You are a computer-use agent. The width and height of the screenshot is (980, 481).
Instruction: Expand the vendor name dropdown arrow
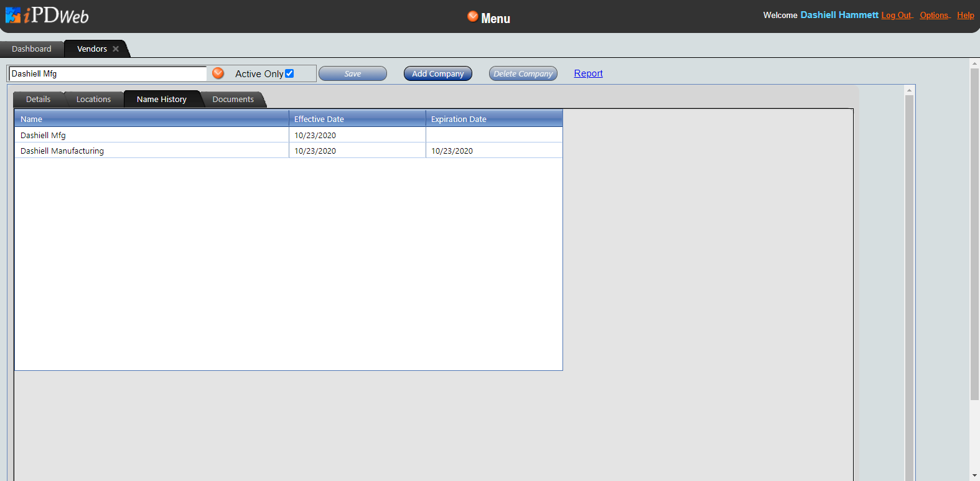pyautogui.click(x=218, y=73)
